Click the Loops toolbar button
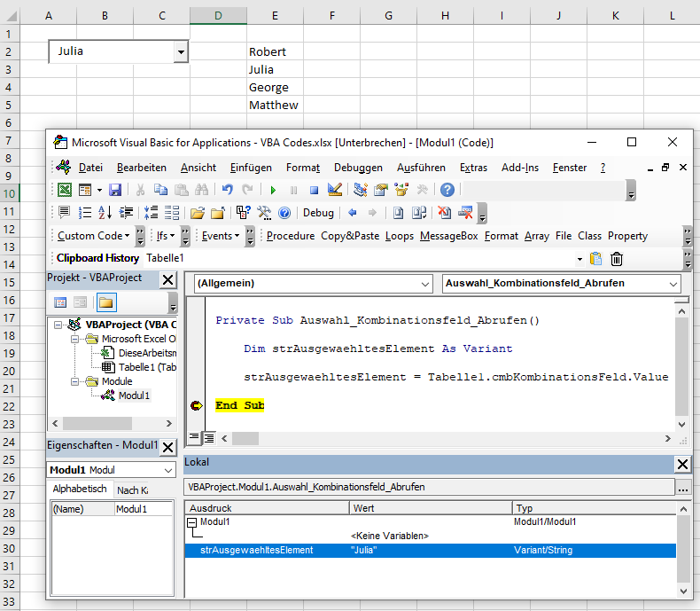 pos(400,236)
